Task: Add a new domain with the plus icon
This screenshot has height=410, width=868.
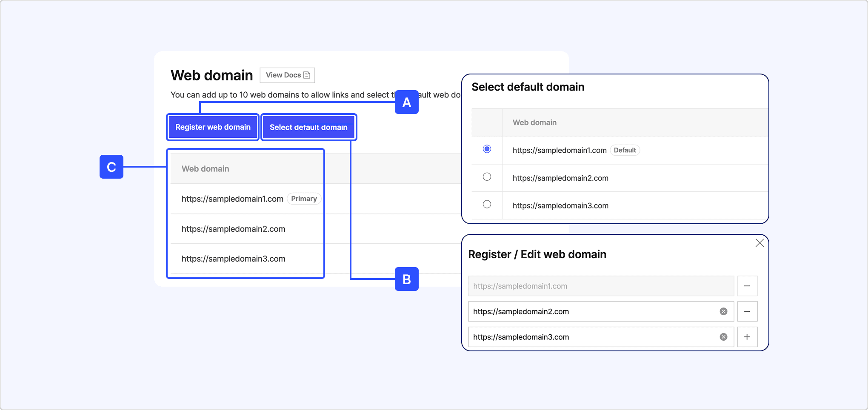Action: pos(747,337)
